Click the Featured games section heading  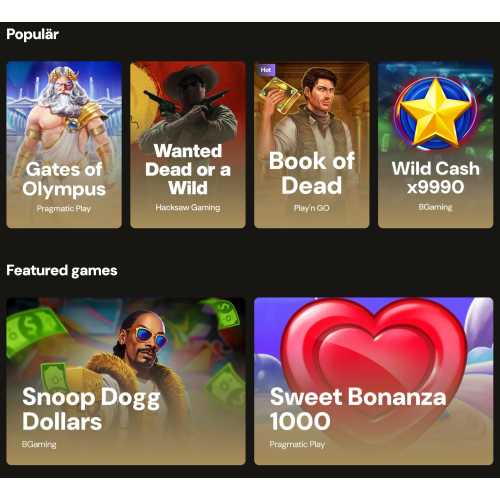tap(62, 270)
